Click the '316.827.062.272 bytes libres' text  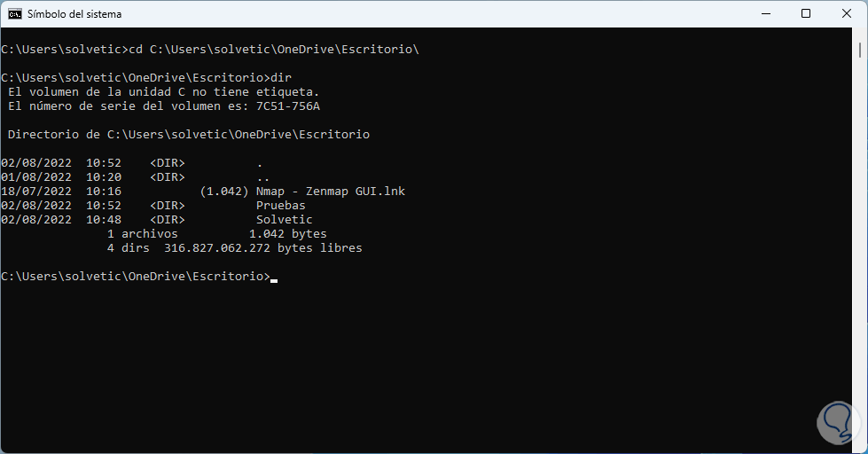pyautogui.click(x=262, y=248)
